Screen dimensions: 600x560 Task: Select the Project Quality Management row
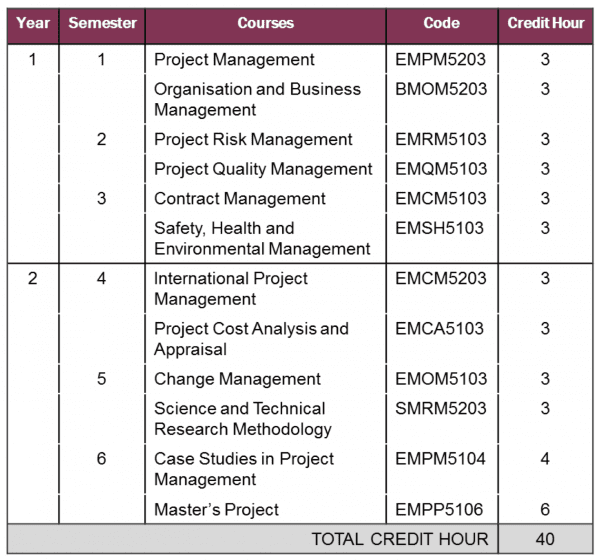click(x=263, y=169)
